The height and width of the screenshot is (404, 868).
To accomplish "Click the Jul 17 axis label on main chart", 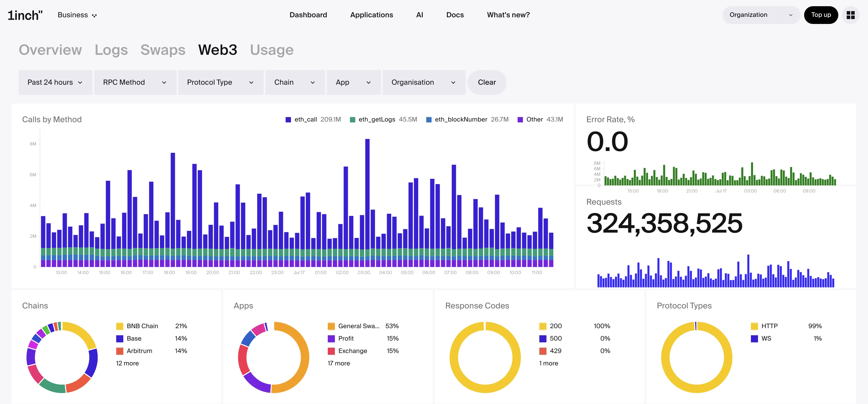I will tap(299, 272).
